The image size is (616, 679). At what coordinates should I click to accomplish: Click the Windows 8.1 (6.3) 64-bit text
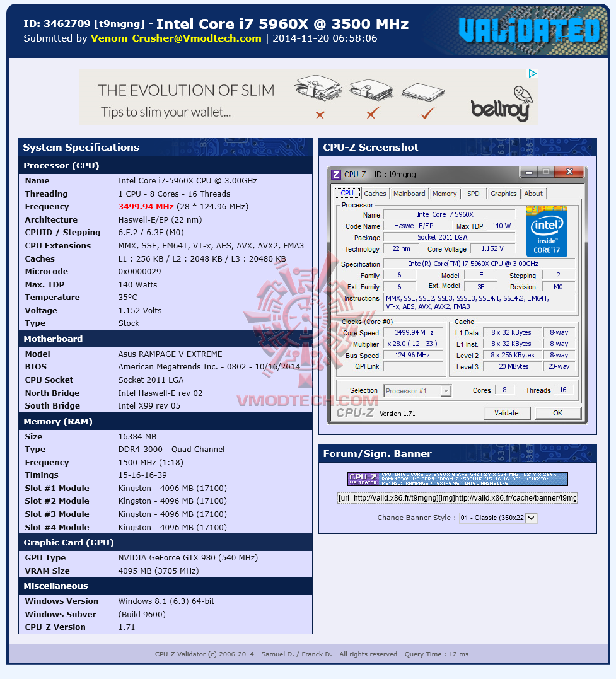tap(166, 601)
